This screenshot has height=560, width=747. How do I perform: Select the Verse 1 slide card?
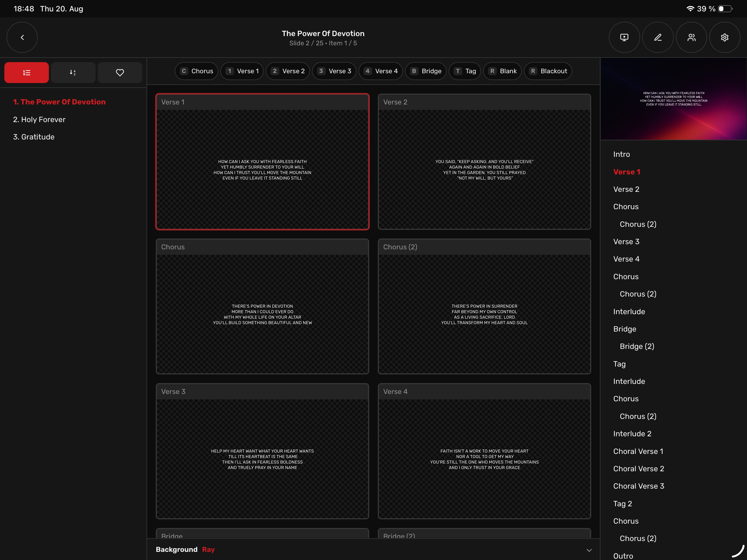pos(262,162)
